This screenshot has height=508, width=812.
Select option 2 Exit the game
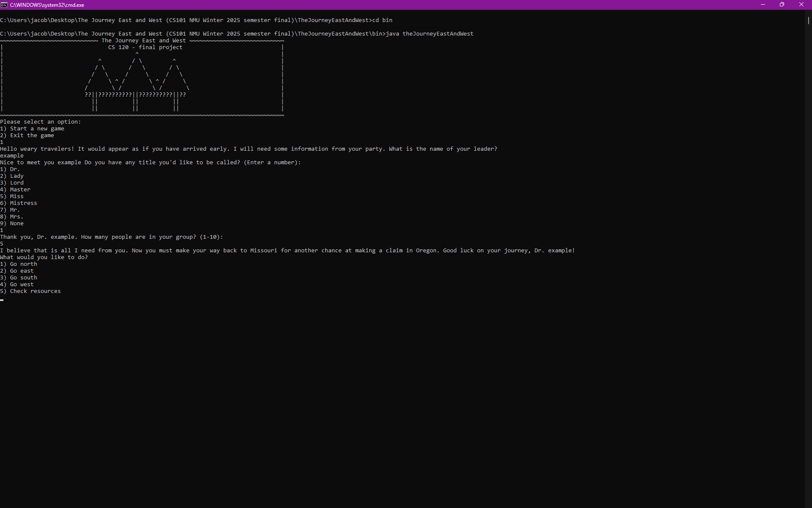coord(27,135)
